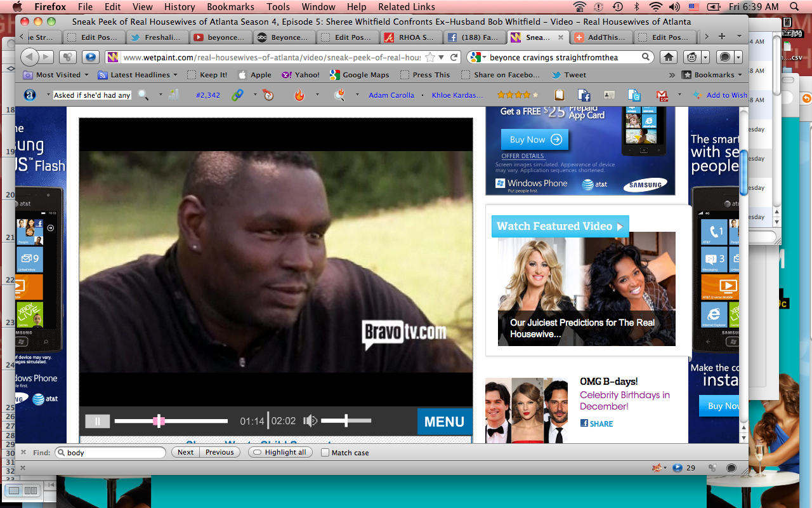This screenshot has width=812, height=508.
Task: Click the video volume slider
Action: pos(346,420)
